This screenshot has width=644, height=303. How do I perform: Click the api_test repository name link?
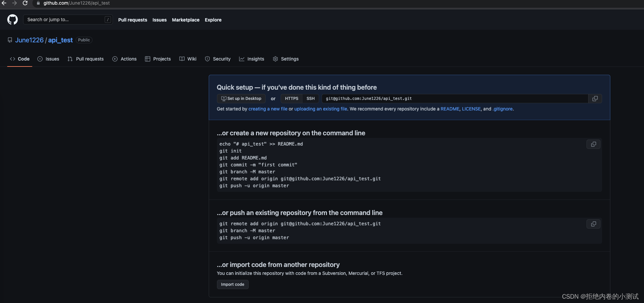(x=60, y=40)
